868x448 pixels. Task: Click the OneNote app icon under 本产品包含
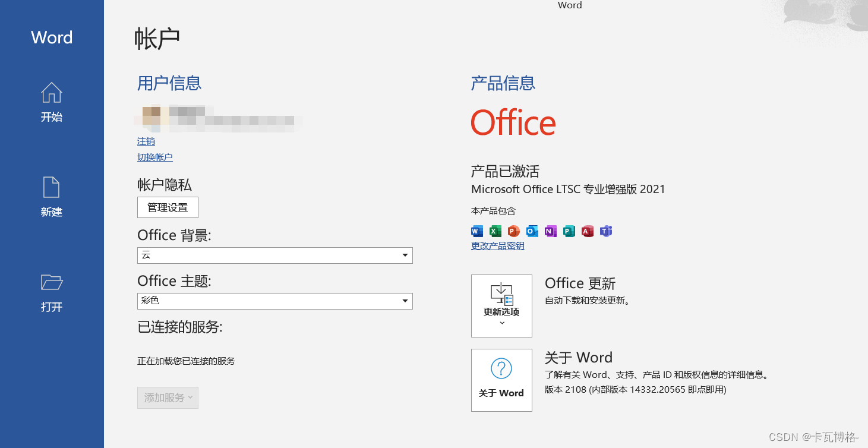coord(551,231)
